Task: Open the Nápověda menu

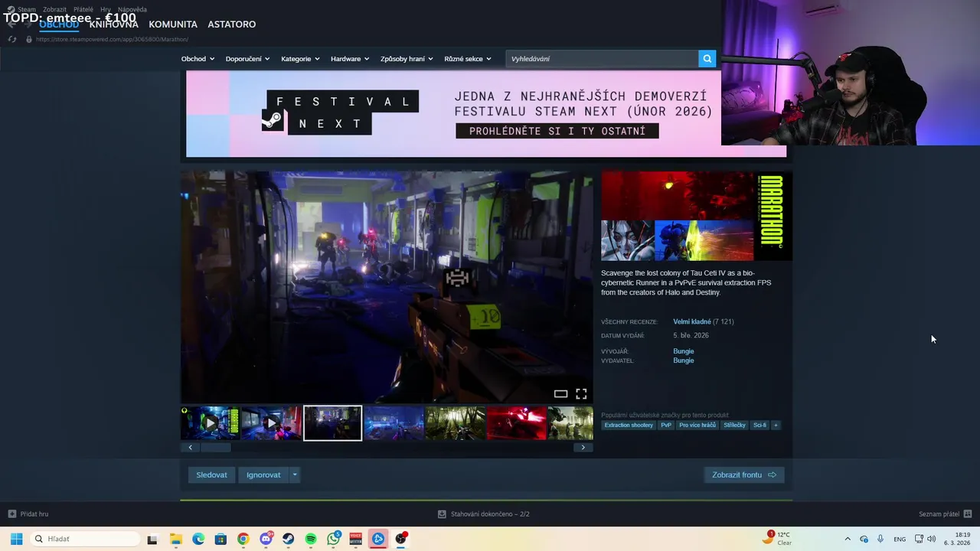Action: pyautogui.click(x=132, y=10)
